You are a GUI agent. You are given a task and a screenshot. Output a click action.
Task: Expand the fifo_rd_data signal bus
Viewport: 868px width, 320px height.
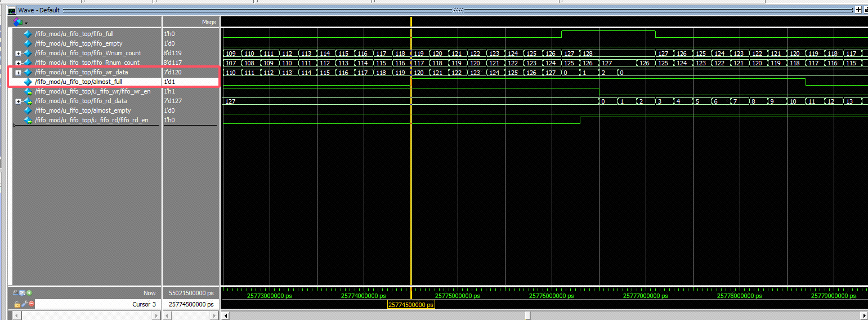tap(18, 101)
